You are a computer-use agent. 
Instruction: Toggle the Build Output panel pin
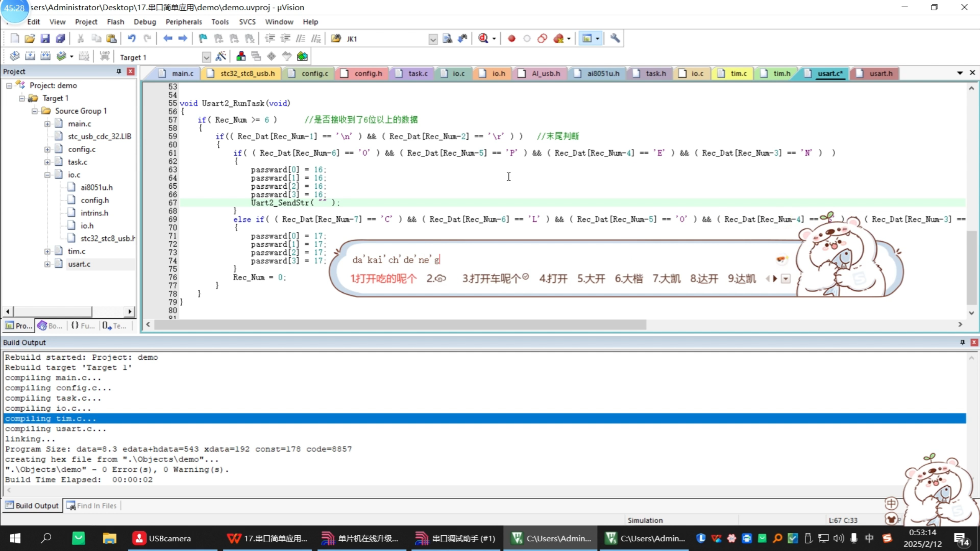pyautogui.click(x=962, y=342)
